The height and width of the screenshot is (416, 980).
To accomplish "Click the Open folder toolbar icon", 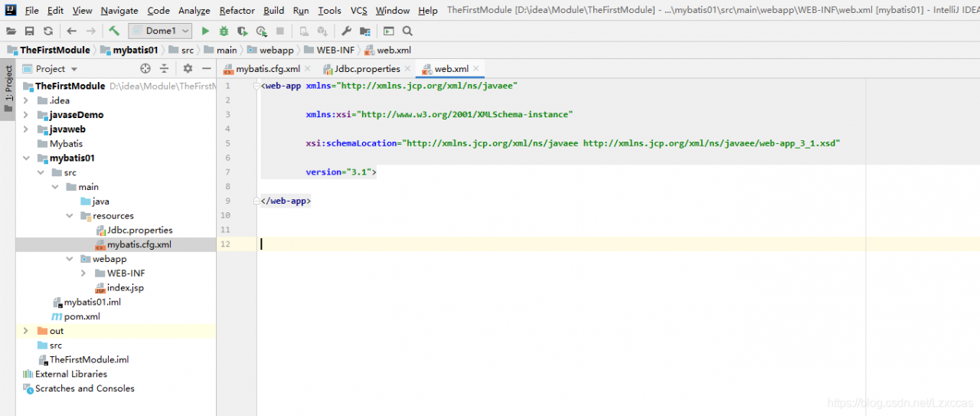I will pos(11,31).
